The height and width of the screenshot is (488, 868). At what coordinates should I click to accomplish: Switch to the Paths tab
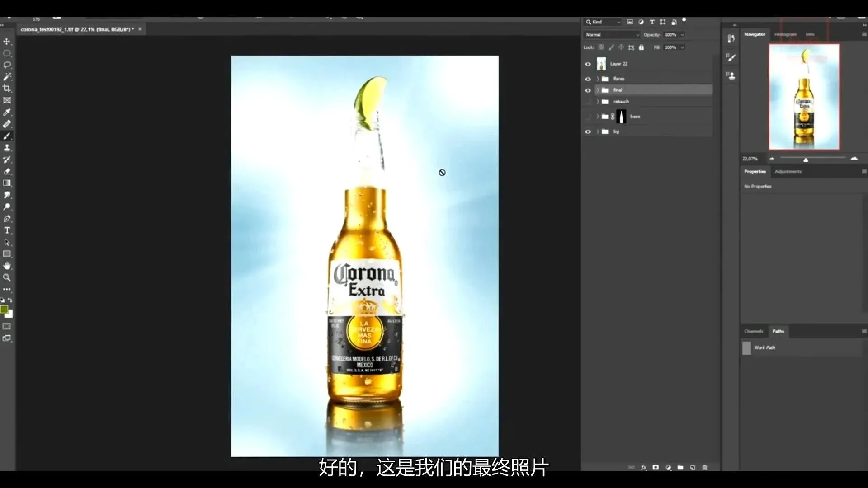pos(778,331)
